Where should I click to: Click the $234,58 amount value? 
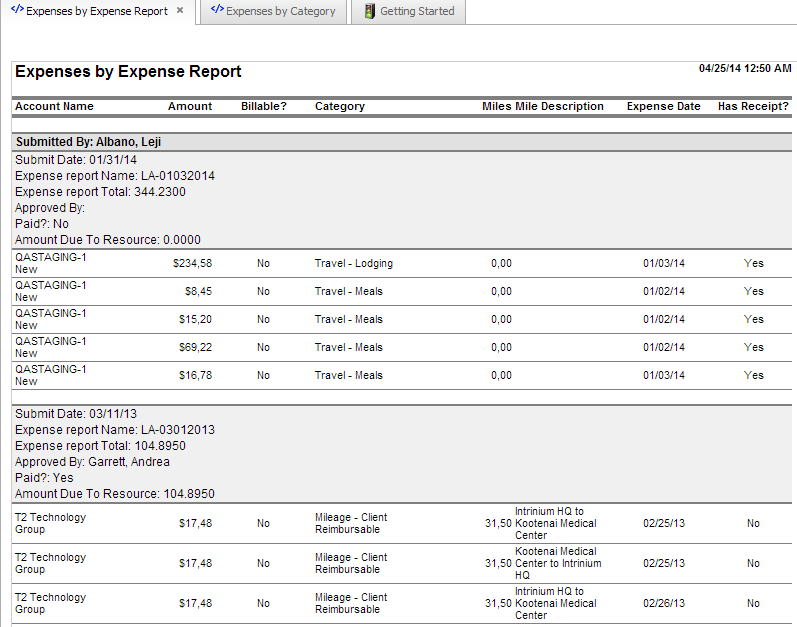(x=192, y=264)
